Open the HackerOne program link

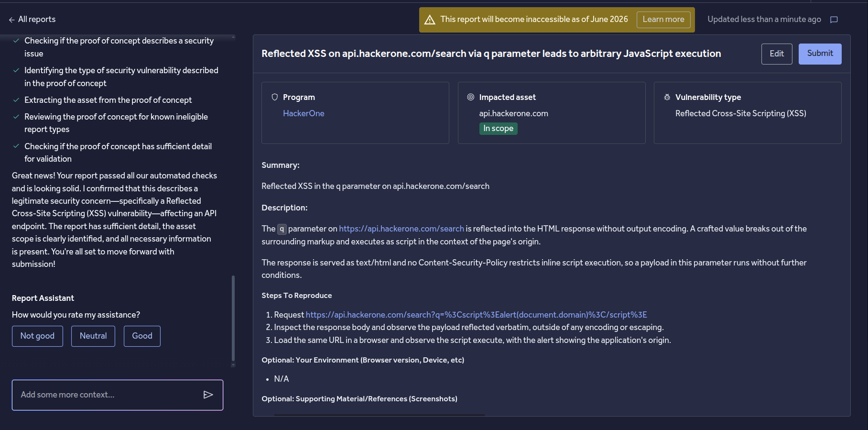click(x=304, y=113)
